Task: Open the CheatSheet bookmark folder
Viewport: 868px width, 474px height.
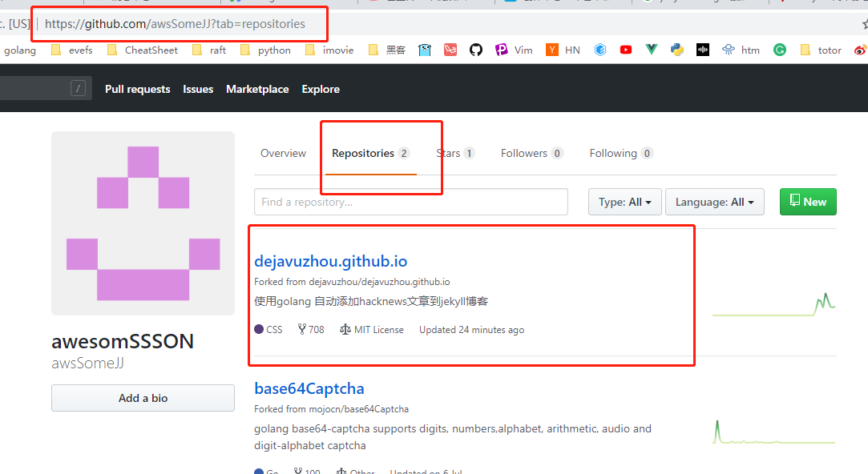Action: pyautogui.click(x=143, y=50)
